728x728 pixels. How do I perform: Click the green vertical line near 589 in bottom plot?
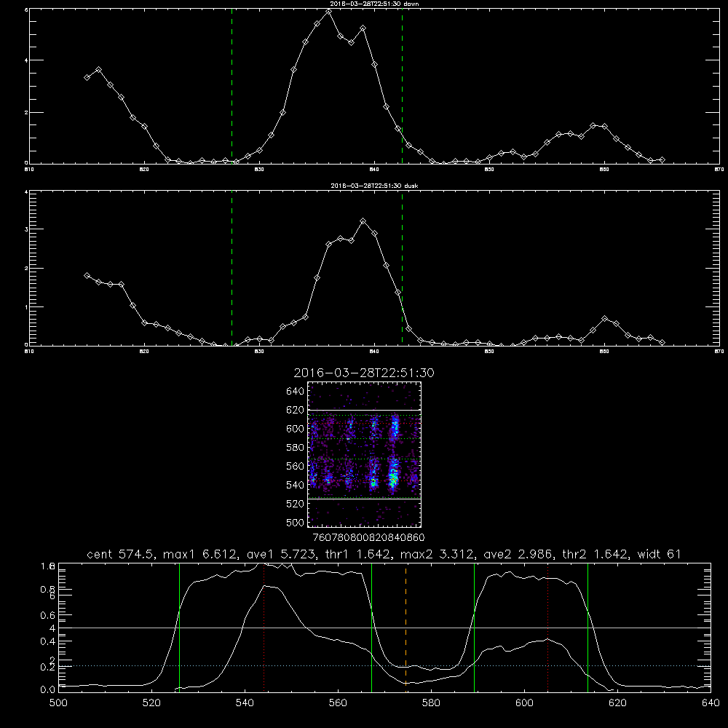tap(474, 627)
